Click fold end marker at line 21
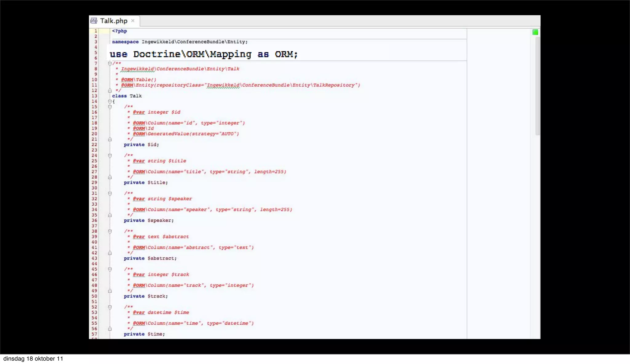Screen dimensions: 630x364 (x=110, y=139)
